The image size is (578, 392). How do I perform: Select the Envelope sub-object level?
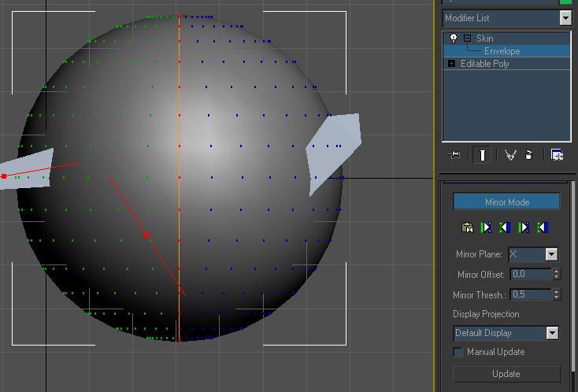502,51
